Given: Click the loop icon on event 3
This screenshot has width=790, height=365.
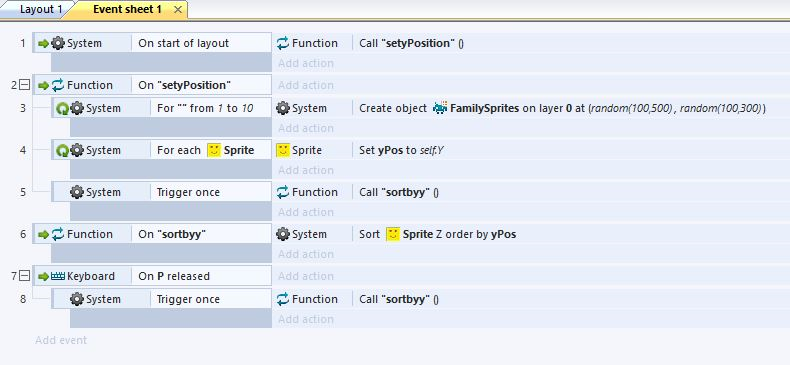Looking at the screenshot, I should click(62, 108).
